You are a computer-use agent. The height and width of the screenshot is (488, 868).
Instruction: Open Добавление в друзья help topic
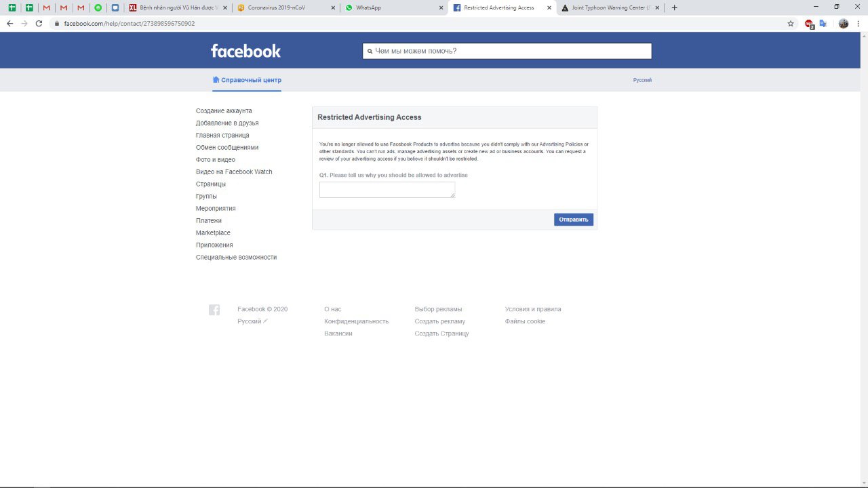tap(227, 123)
